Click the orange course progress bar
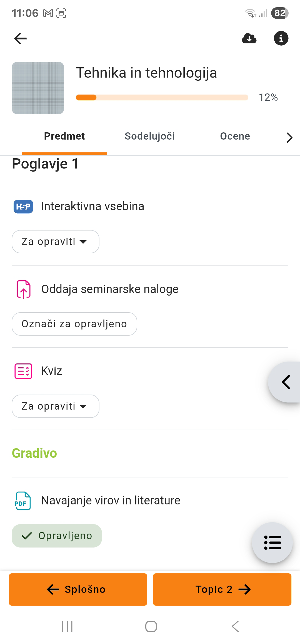This screenshot has width=300, height=644. coord(162,97)
